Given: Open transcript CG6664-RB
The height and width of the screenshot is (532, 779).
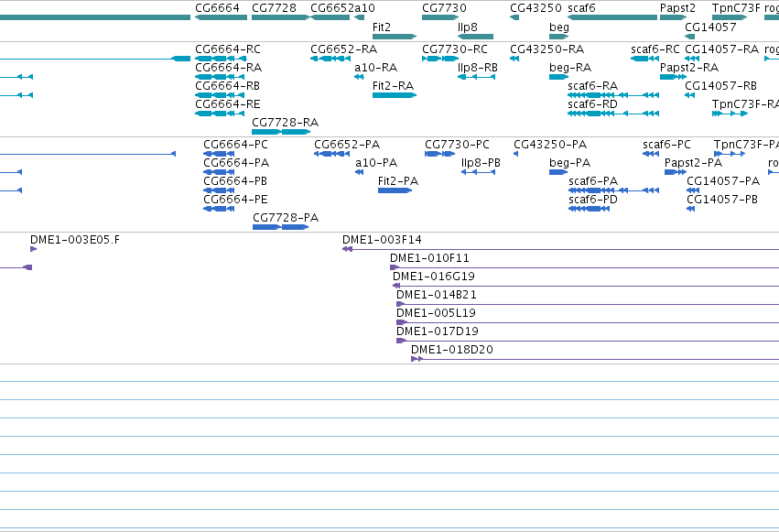Looking at the screenshot, I should (228, 85).
